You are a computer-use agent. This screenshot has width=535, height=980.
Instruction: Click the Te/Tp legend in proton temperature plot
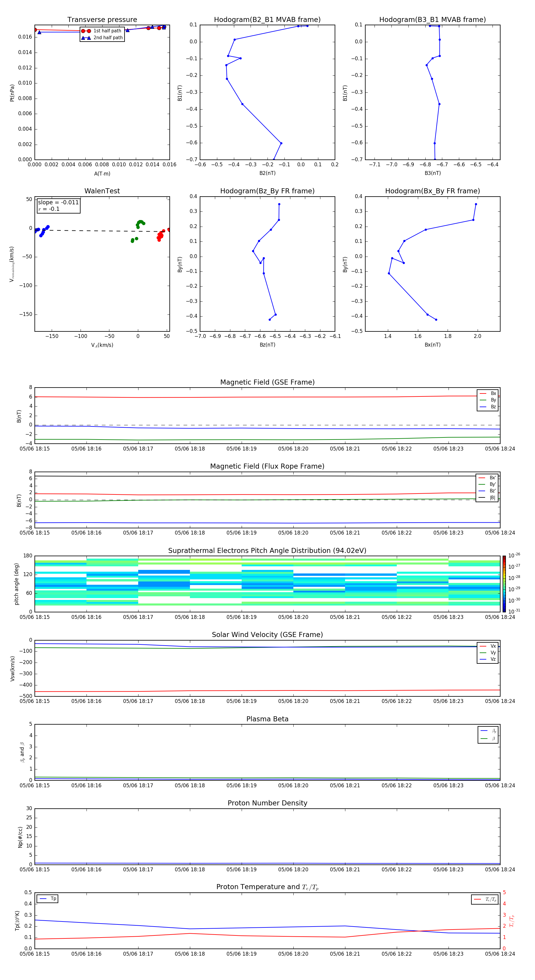(x=484, y=899)
